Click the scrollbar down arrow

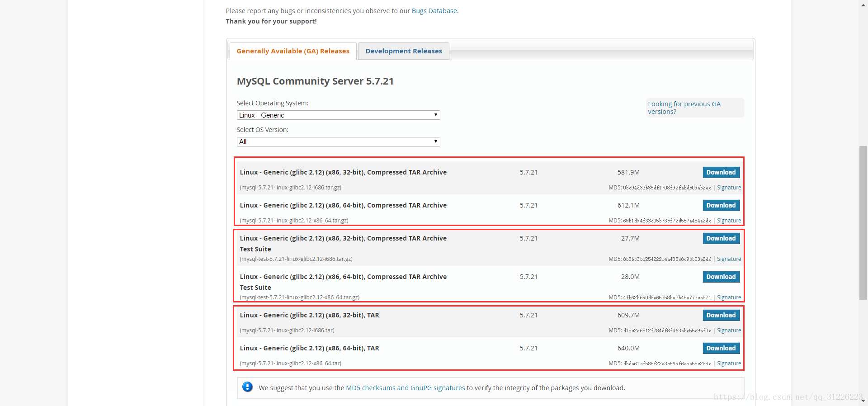863,401
